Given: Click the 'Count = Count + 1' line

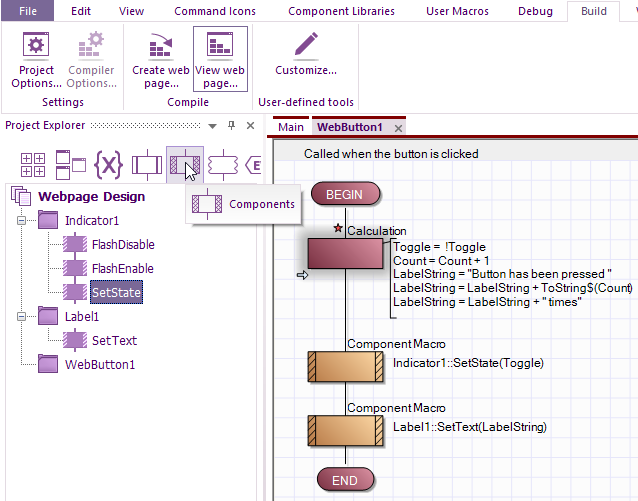Looking at the screenshot, I should tap(441, 260).
